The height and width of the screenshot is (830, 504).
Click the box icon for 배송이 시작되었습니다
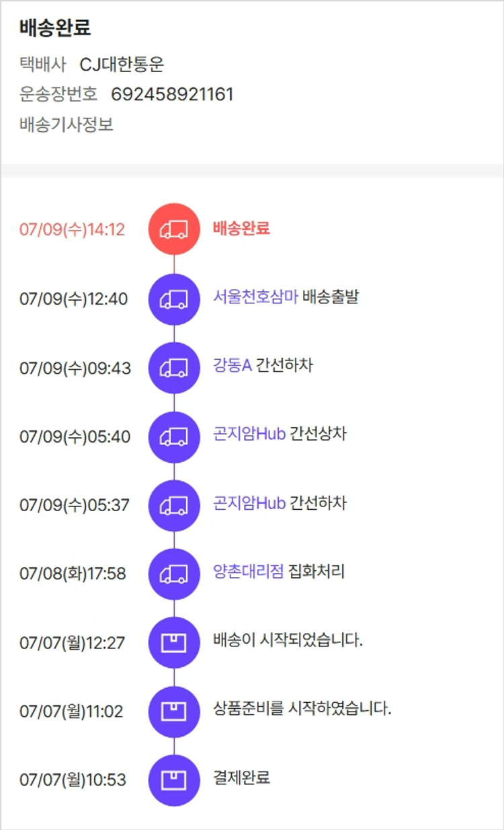point(174,643)
